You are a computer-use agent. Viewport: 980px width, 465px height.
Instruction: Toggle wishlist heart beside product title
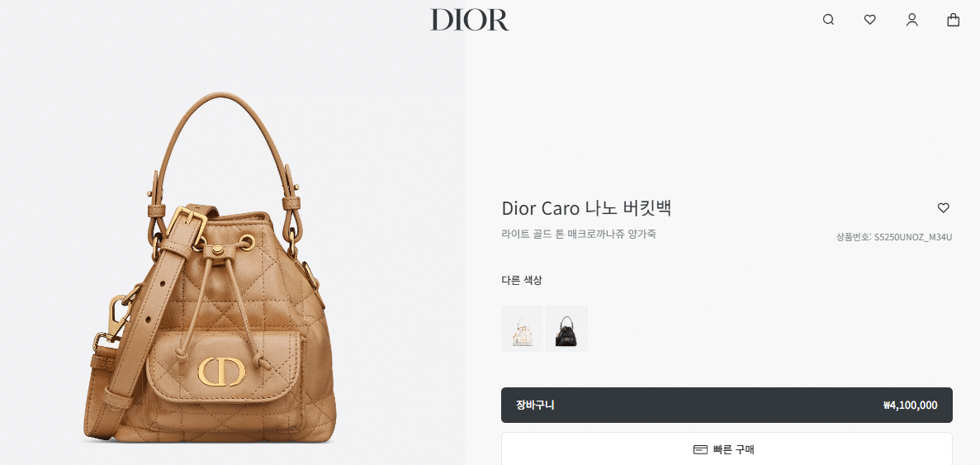tap(943, 207)
